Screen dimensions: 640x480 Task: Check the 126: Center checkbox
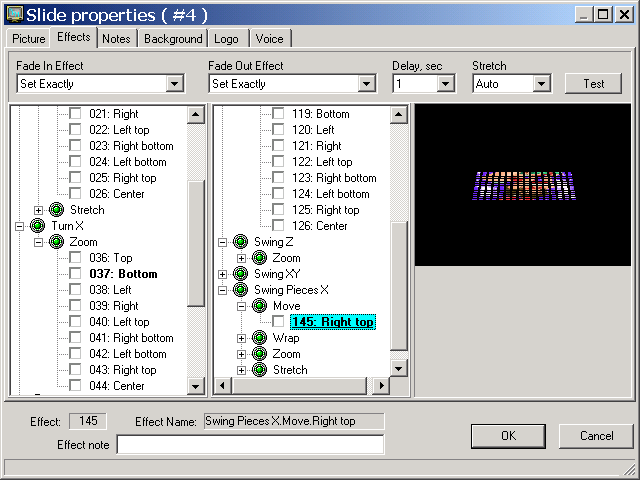tap(278, 226)
